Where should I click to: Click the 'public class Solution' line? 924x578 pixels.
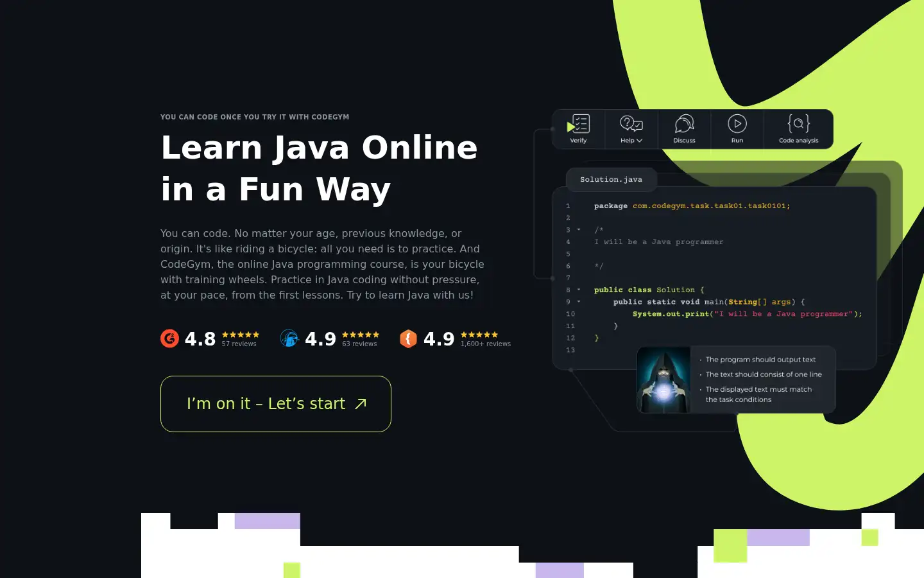[x=649, y=290]
